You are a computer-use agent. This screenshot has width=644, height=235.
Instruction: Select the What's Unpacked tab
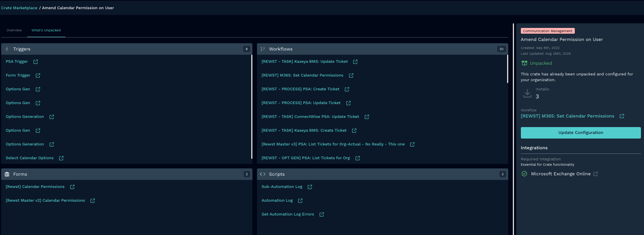point(46,30)
